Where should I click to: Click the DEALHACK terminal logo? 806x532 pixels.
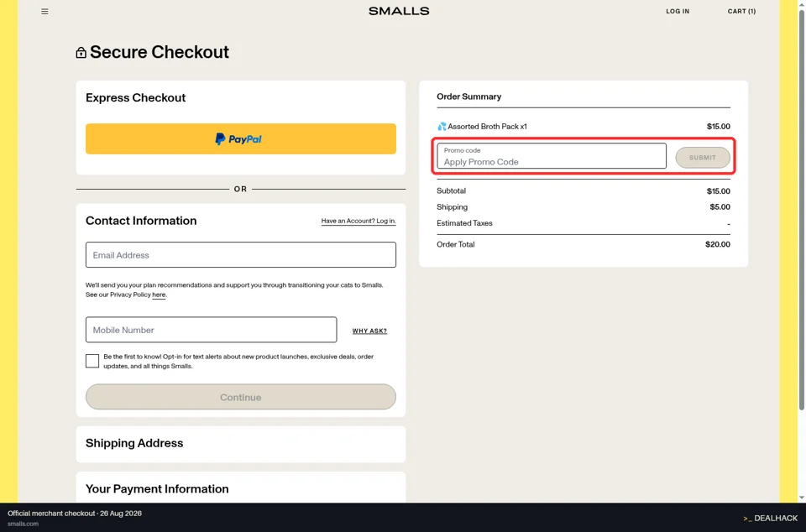click(770, 518)
